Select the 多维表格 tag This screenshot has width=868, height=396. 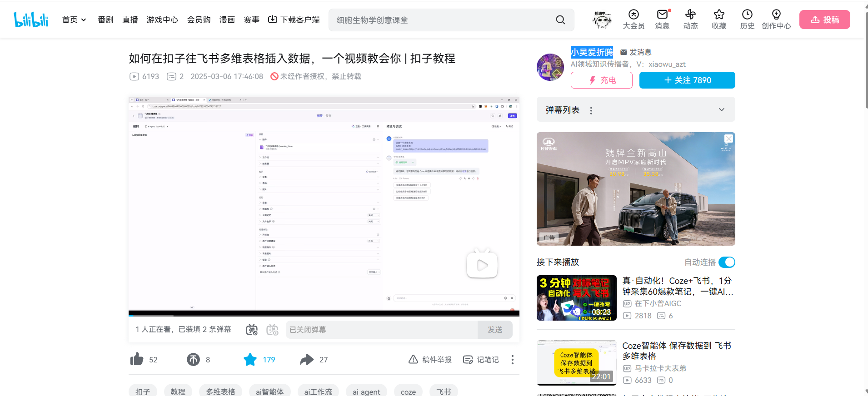tap(220, 391)
